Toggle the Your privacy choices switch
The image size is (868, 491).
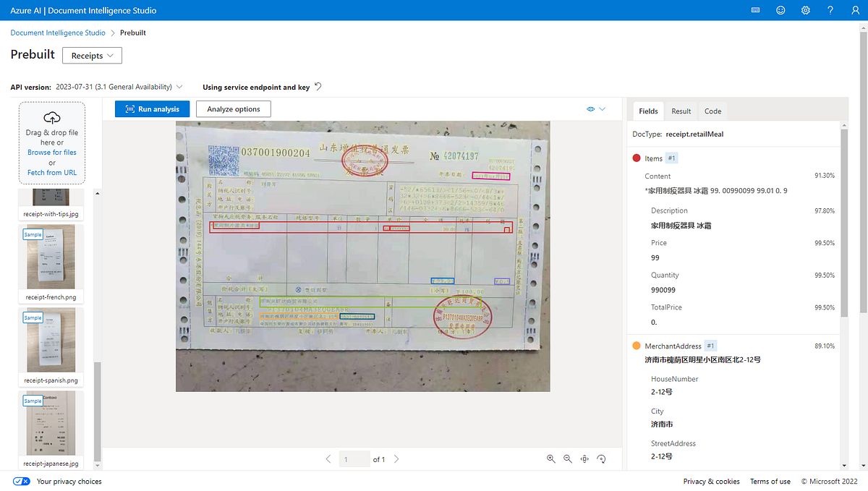pos(21,481)
